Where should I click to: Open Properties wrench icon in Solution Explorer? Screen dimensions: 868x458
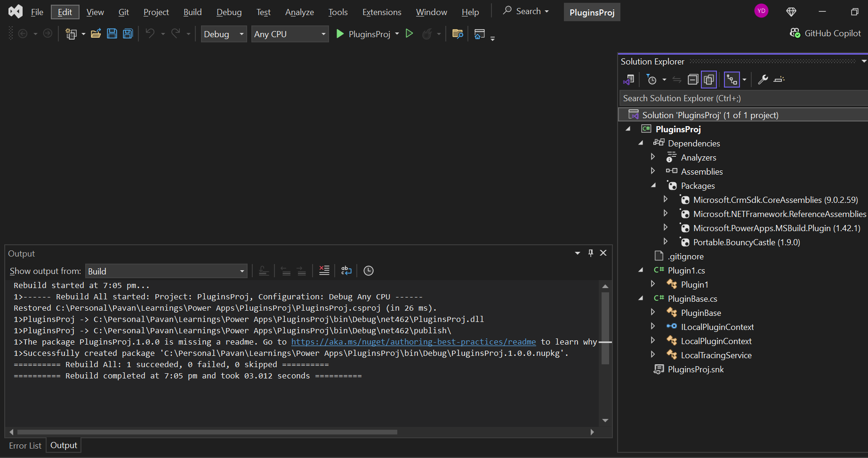[763, 80]
